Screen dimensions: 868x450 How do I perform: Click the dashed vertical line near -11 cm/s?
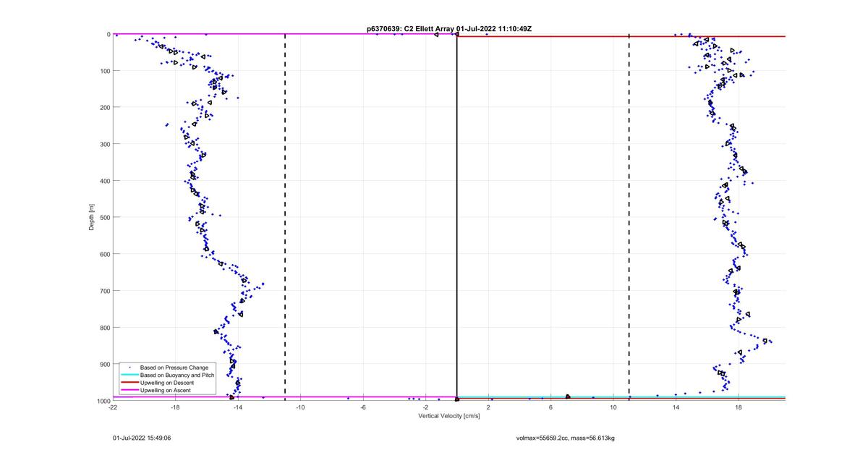285,217
